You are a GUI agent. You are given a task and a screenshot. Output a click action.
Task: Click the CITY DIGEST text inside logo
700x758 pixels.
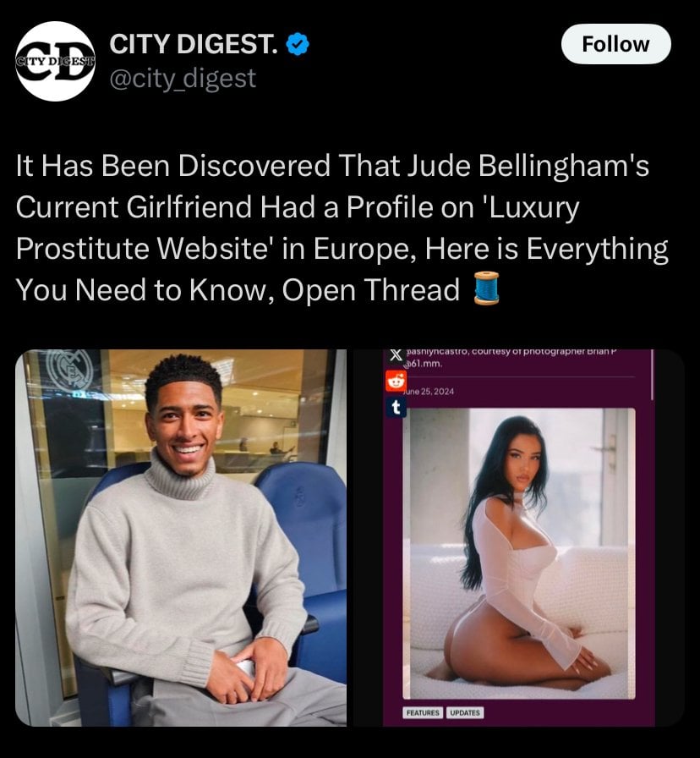point(55,61)
